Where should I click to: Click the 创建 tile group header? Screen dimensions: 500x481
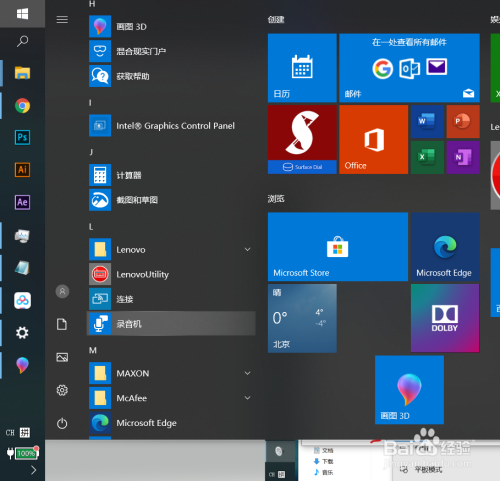tap(276, 20)
